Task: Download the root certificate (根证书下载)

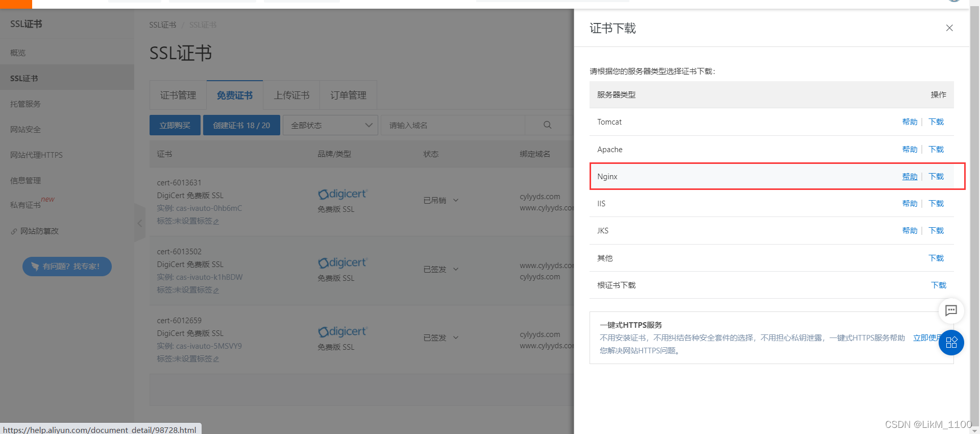Action: tap(939, 285)
